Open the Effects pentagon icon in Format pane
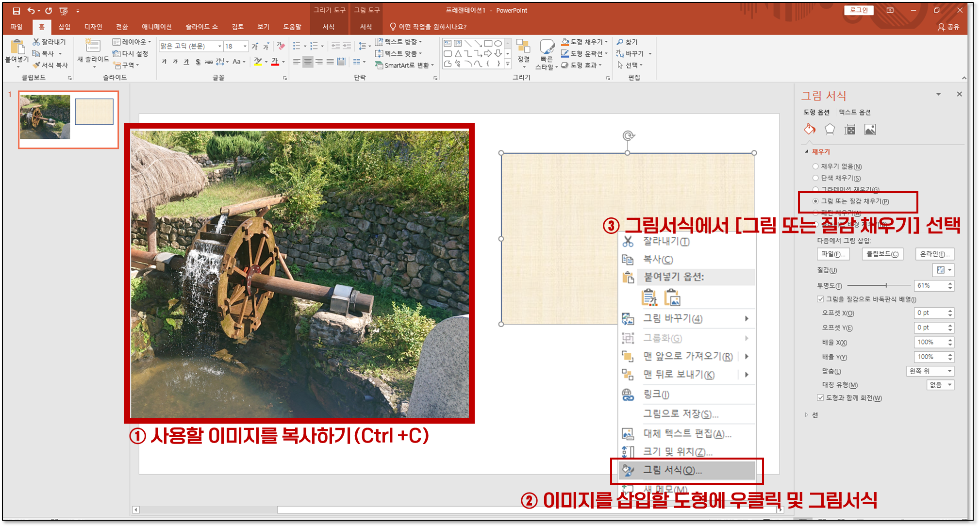The width and height of the screenshot is (980, 527). point(830,129)
